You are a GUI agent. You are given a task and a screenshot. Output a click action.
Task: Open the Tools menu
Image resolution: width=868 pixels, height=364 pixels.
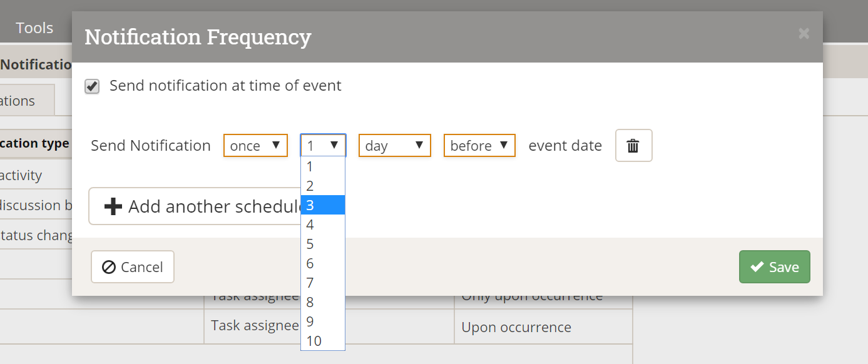point(34,28)
